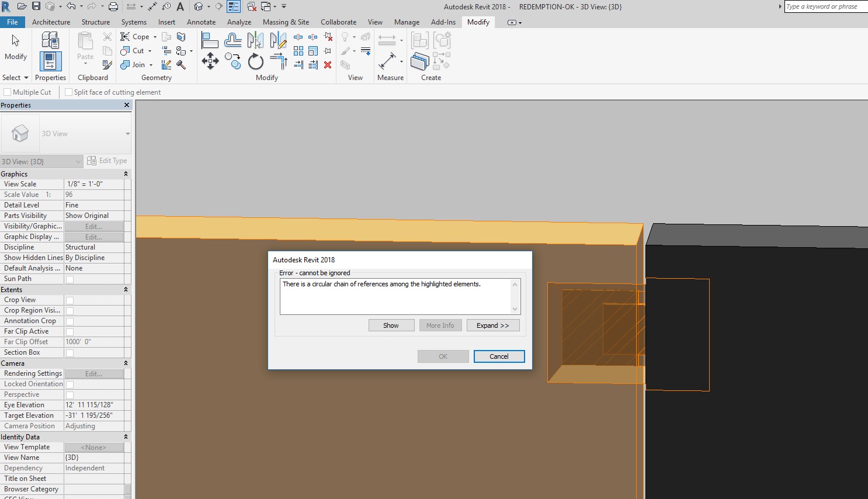Check Split face of cutting element

point(68,92)
